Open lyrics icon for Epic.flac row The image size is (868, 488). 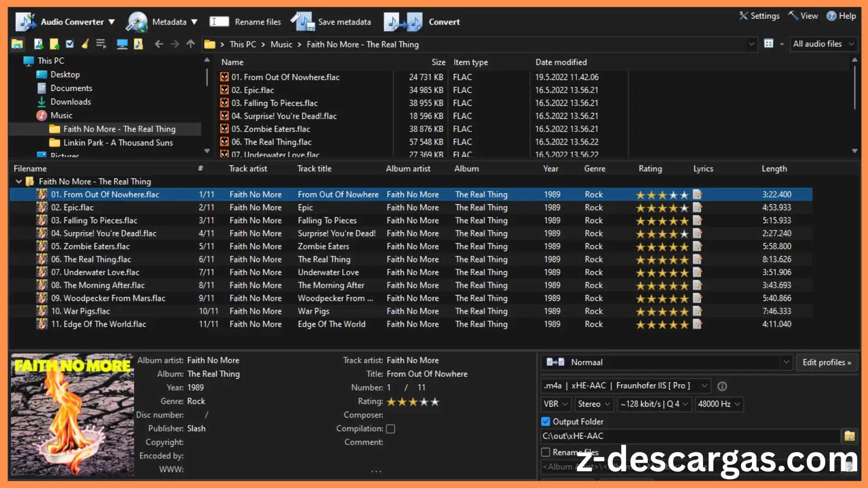(x=697, y=207)
